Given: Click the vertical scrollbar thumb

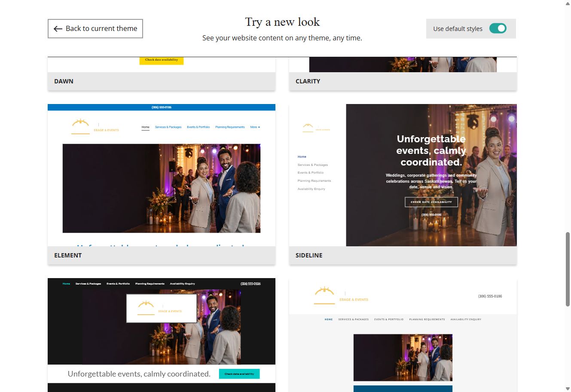Looking at the screenshot, I should pyautogui.click(x=568, y=269).
